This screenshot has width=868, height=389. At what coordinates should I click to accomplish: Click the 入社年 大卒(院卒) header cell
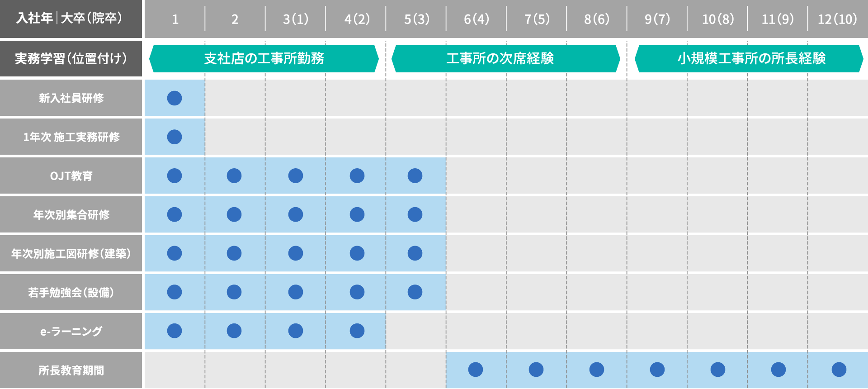[71, 19]
